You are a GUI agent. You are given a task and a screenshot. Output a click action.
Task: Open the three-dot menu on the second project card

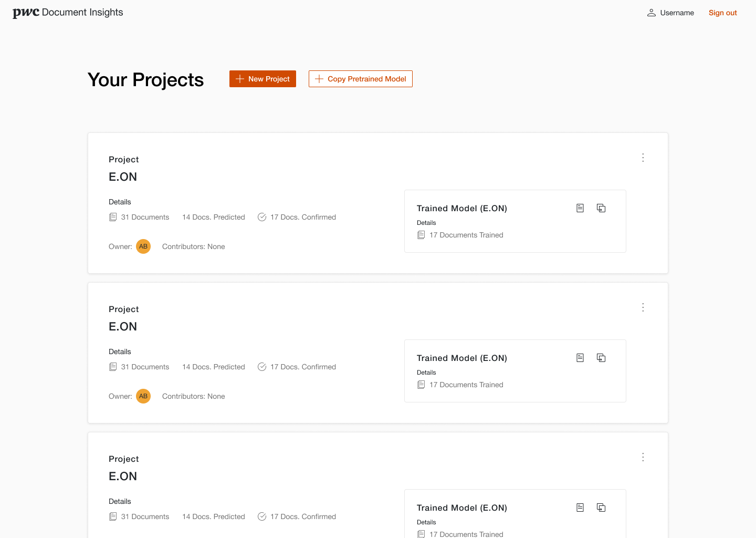point(643,307)
